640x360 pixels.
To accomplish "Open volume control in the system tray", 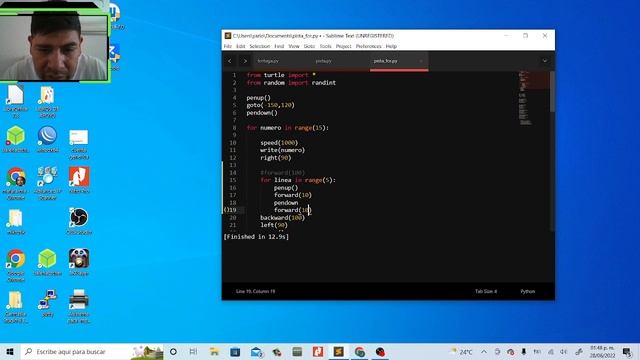I will [564, 352].
